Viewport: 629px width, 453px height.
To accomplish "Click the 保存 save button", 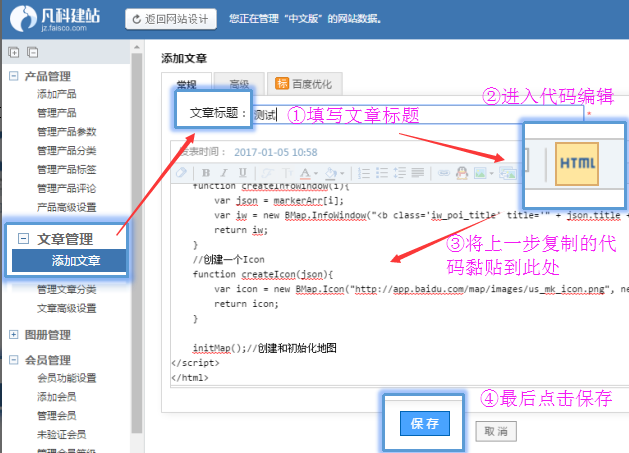I will (x=425, y=423).
